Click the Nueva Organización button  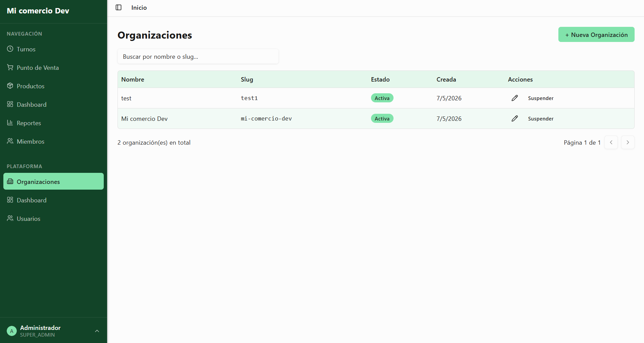click(596, 35)
